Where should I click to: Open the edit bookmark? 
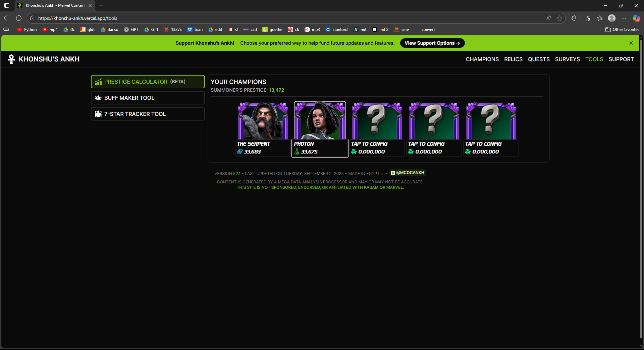coord(215,30)
